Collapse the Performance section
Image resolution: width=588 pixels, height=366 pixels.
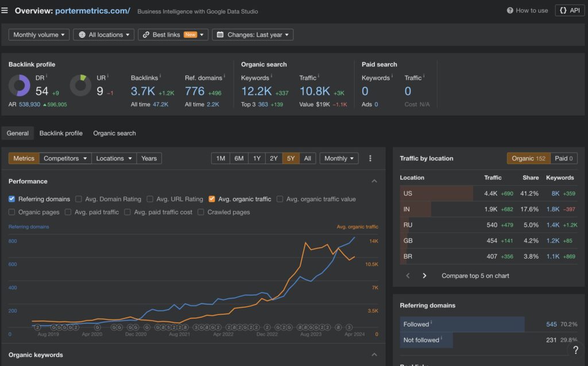click(374, 181)
